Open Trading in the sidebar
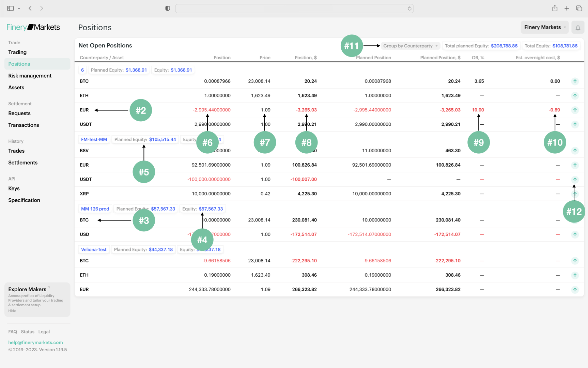 coord(17,52)
